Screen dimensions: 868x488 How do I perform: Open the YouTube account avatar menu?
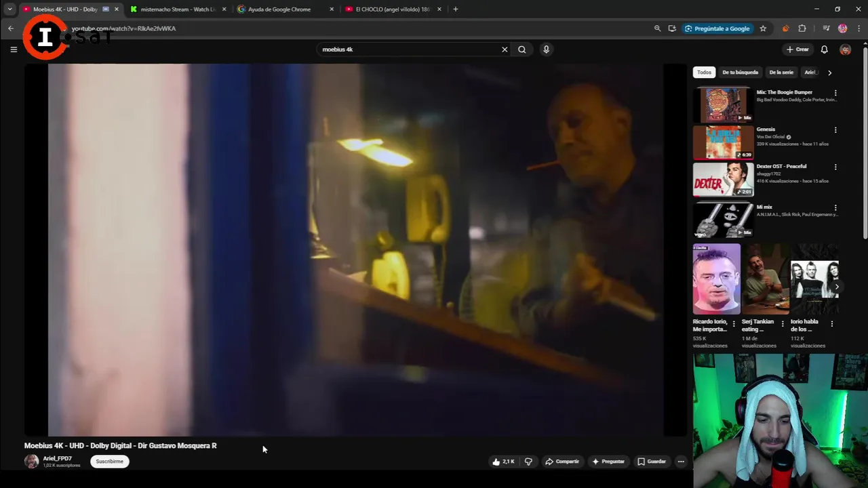(x=845, y=49)
